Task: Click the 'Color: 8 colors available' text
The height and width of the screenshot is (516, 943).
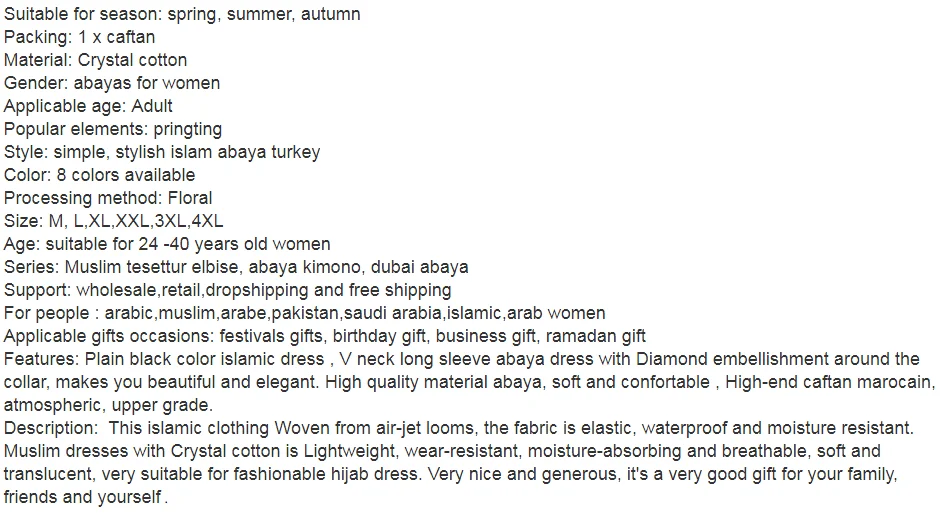Action: pos(100,175)
